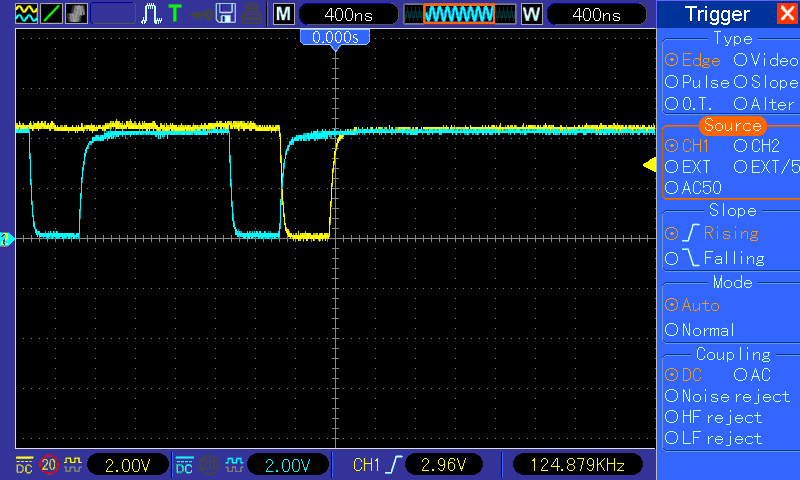Select O.T. trigger type
The height and width of the screenshot is (480, 800).
click(x=689, y=104)
